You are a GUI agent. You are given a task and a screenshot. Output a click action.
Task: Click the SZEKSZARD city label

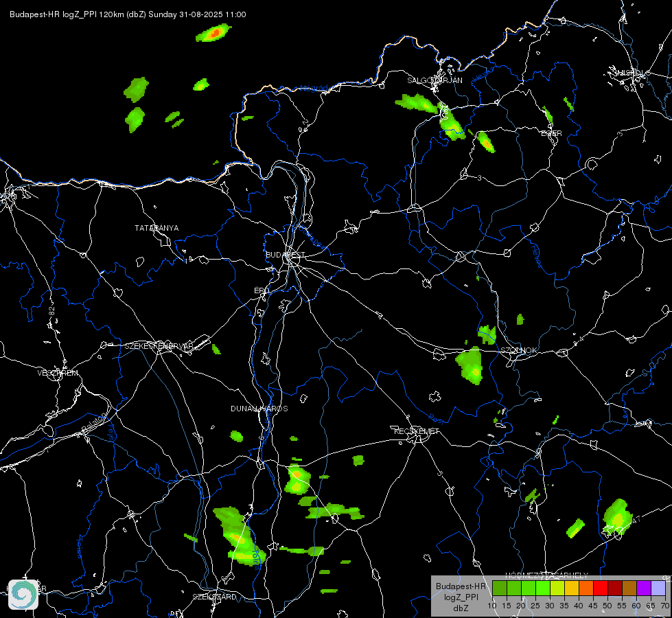(x=214, y=597)
